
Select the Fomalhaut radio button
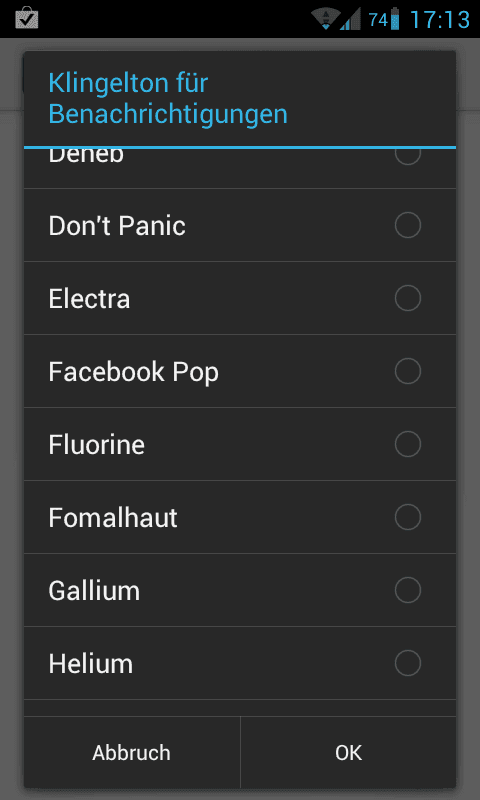(408, 517)
